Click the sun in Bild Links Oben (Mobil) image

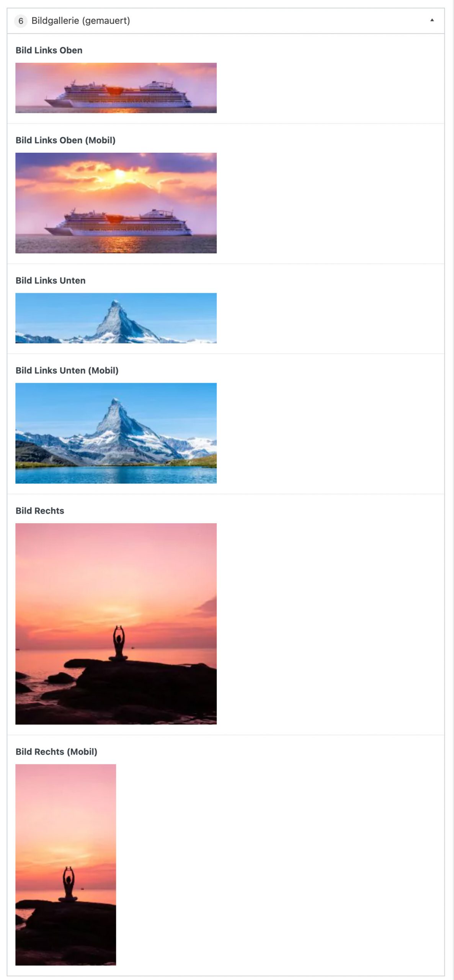tap(120, 174)
